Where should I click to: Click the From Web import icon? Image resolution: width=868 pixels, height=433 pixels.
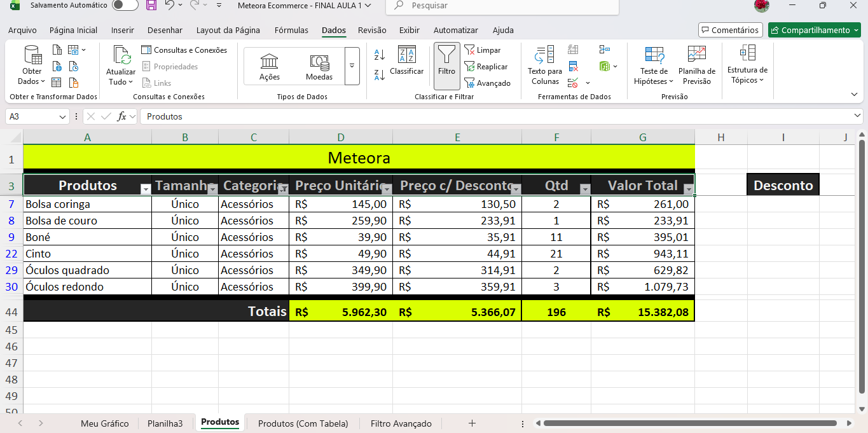57,66
